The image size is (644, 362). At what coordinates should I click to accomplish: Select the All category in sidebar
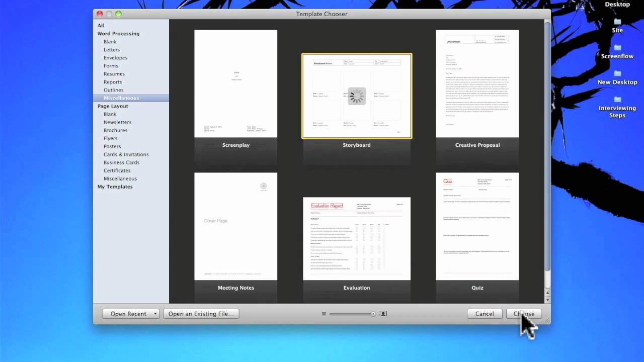point(101,26)
